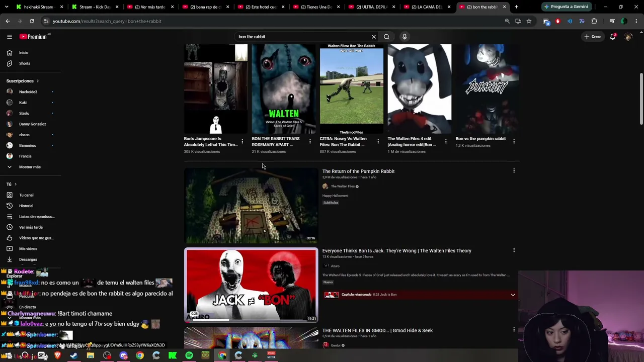Screen dimensions: 644x362
Task: Open The Walten Files channel link
Action: point(343,187)
